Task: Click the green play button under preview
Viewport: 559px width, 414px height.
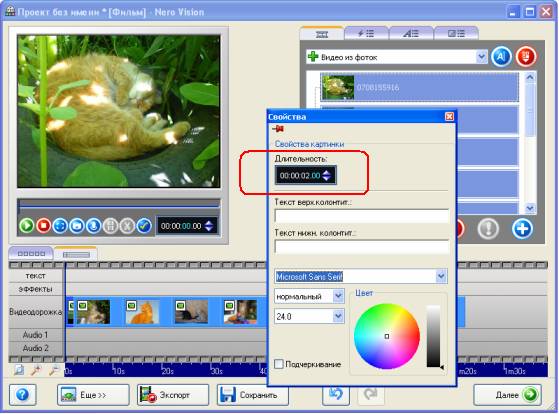Action: [x=26, y=226]
